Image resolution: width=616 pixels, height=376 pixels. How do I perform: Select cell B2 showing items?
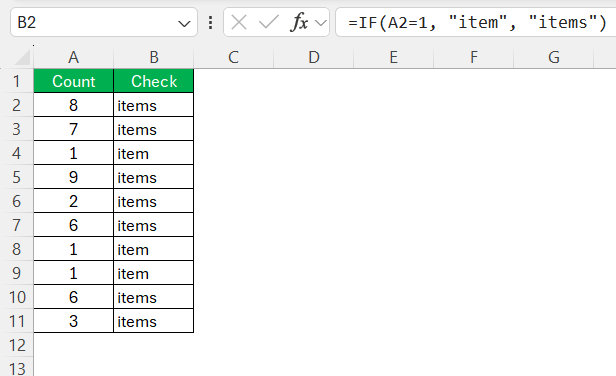coord(154,105)
